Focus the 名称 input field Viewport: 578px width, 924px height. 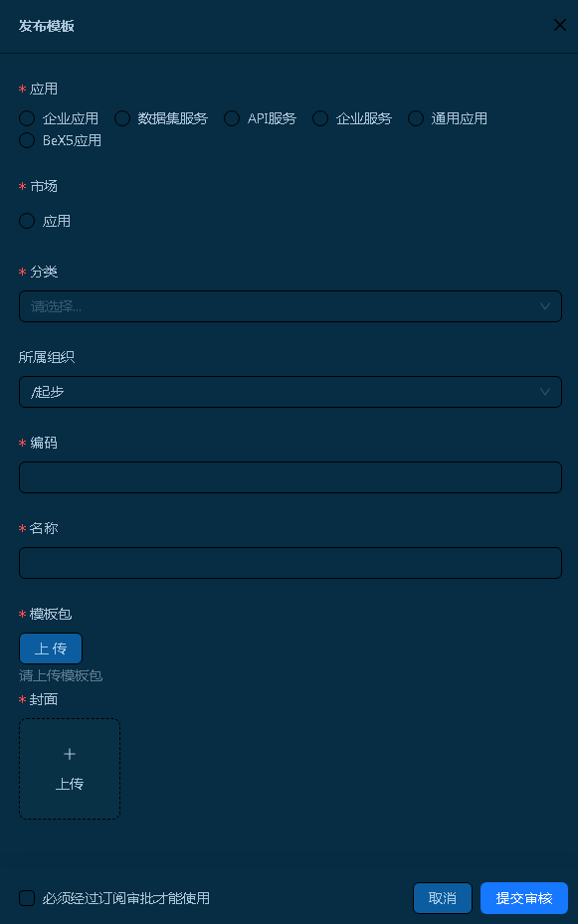click(289, 563)
